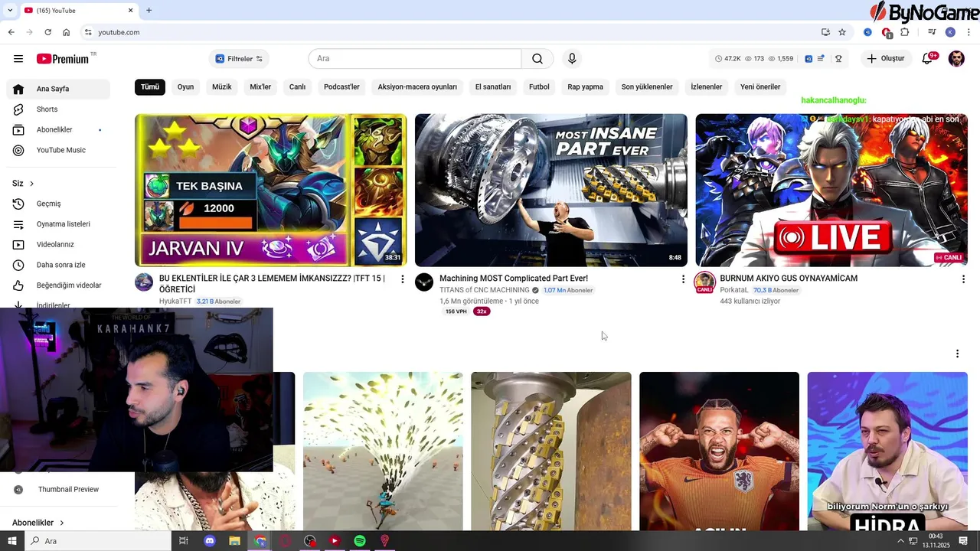Open the Chrome three-dot menu
The height and width of the screenshot is (551, 980).
[x=969, y=32]
